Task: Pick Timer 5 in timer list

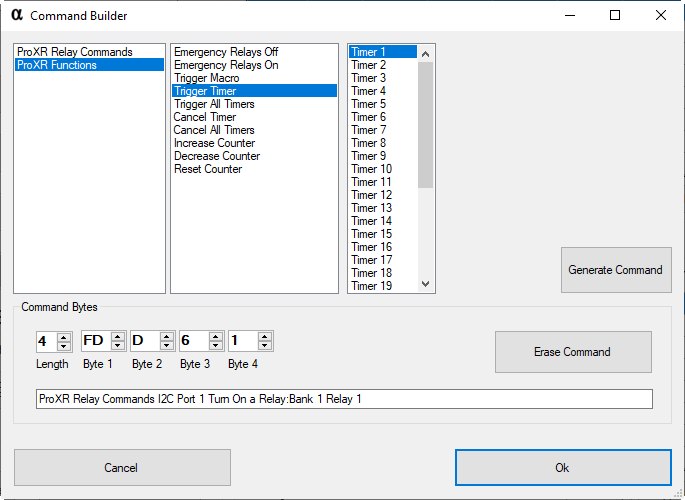Action: (383, 104)
